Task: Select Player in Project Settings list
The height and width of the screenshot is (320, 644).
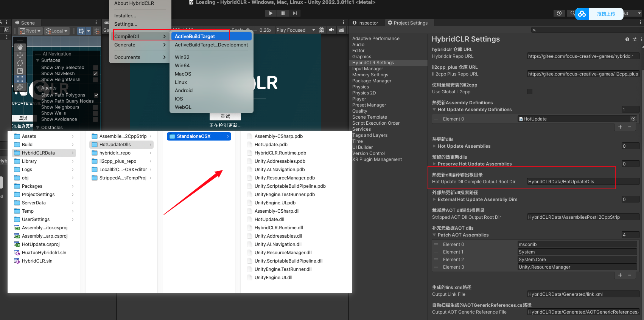Action: point(359,99)
